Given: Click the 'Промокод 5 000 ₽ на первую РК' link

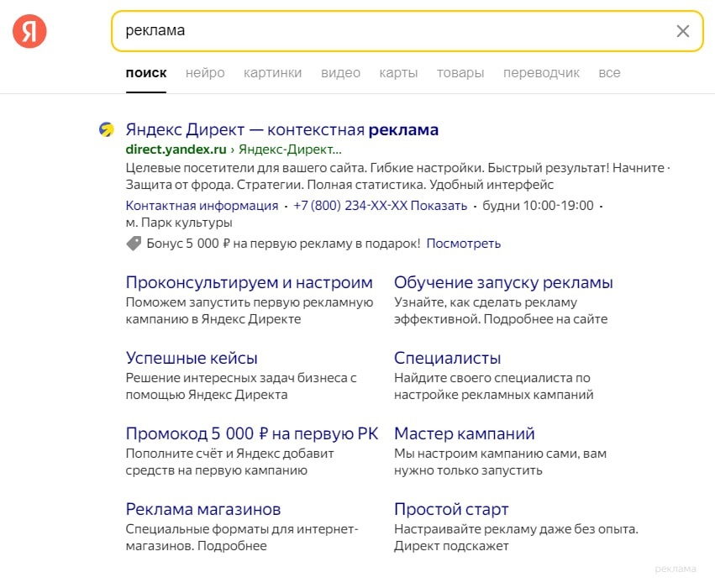Looking at the screenshot, I should click(251, 433).
